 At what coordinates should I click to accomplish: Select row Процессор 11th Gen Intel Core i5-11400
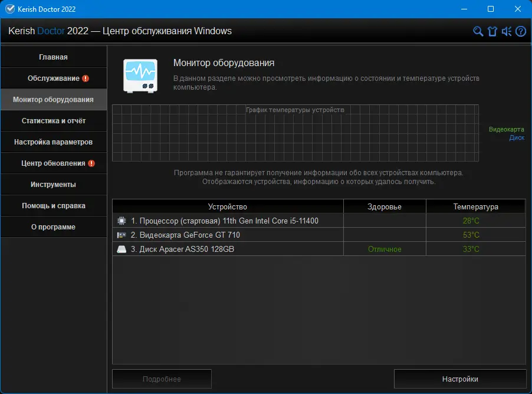[319, 221]
